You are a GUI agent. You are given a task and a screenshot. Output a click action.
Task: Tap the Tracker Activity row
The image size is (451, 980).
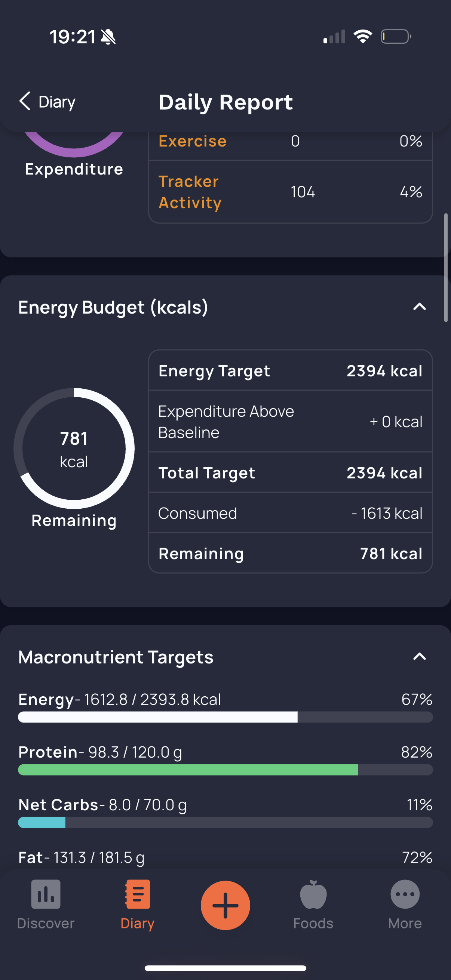coord(291,192)
